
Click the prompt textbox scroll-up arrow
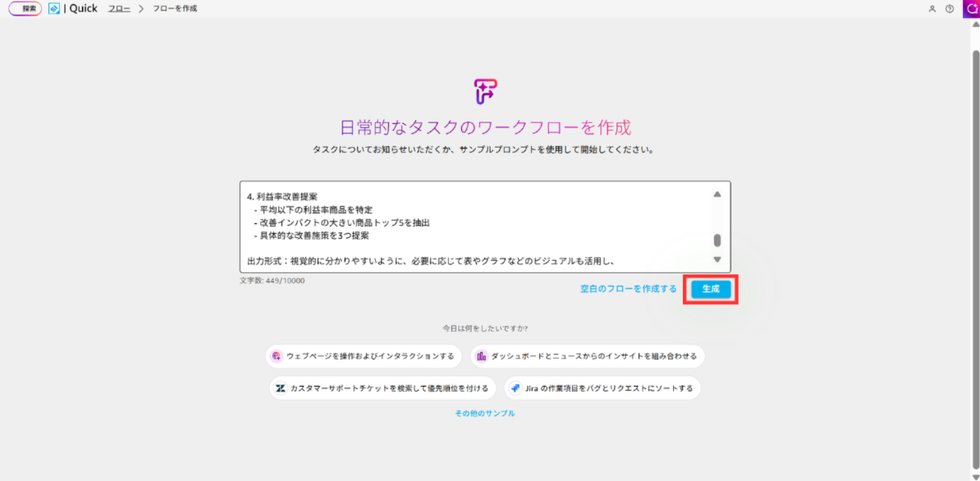click(x=717, y=195)
